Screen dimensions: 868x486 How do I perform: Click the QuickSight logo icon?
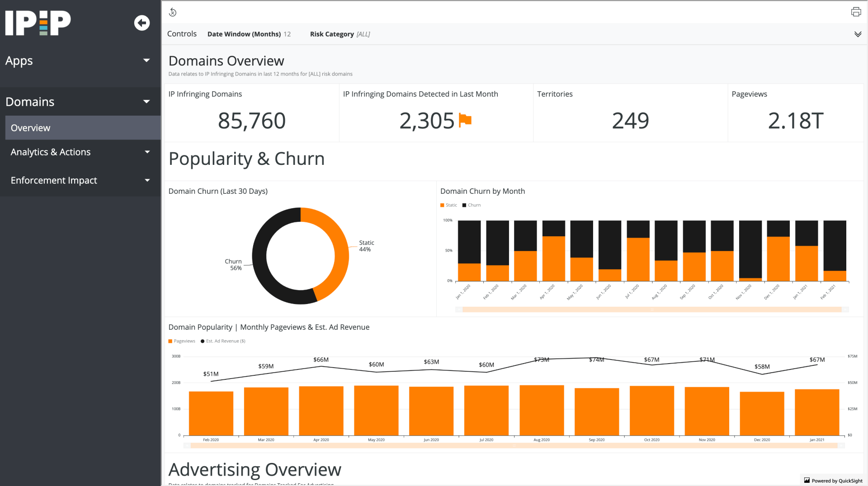807,481
